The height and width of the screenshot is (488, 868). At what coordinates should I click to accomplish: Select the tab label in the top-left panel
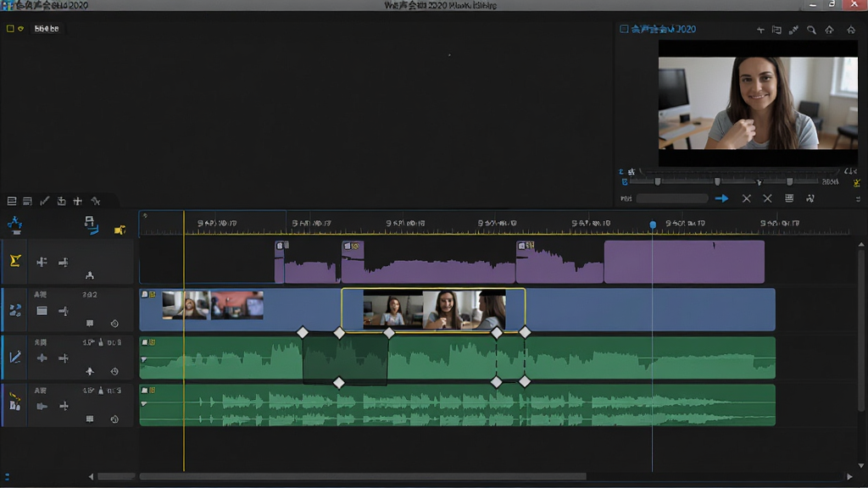pos(47,29)
